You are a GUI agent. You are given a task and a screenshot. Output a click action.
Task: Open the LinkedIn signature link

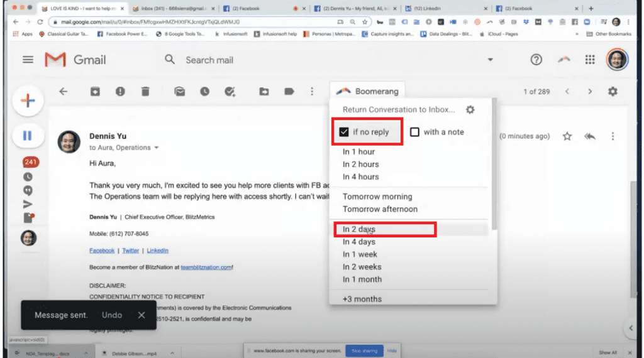click(157, 251)
